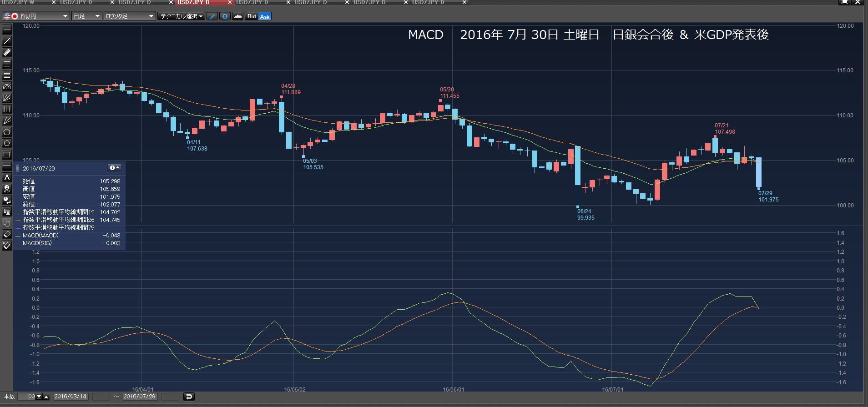Screen dimensions: 868x407
Task: Open the テクニカル選択 dropdown
Action: (181, 16)
